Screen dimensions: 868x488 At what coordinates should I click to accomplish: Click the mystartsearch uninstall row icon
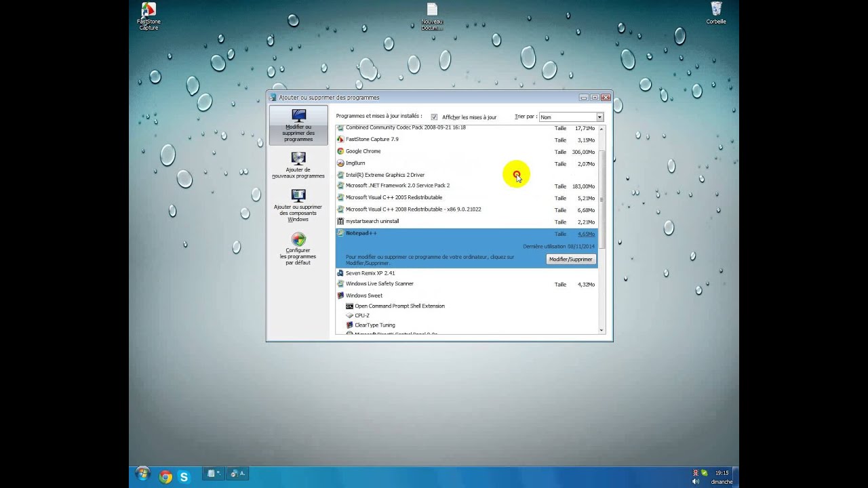pos(340,221)
